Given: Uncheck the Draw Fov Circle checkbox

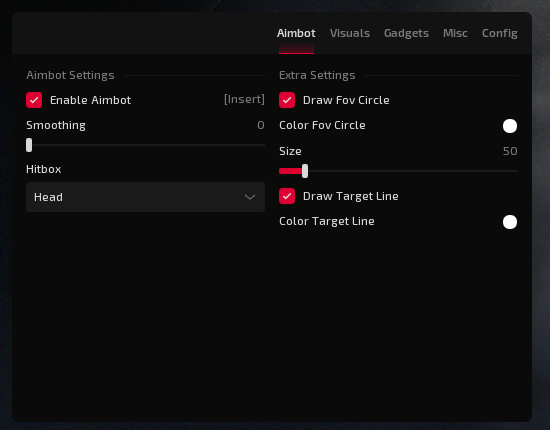Looking at the screenshot, I should pos(287,100).
